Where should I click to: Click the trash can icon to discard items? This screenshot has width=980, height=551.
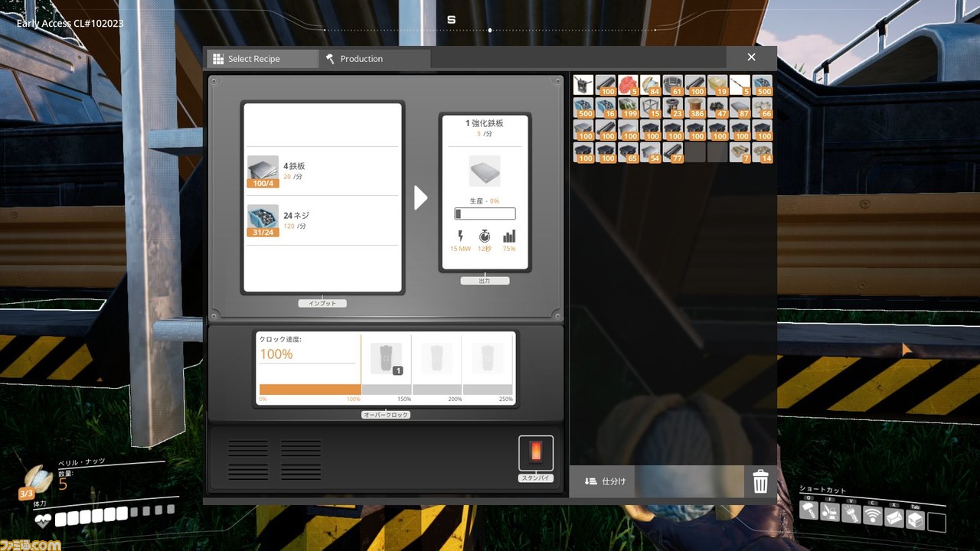(760, 481)
